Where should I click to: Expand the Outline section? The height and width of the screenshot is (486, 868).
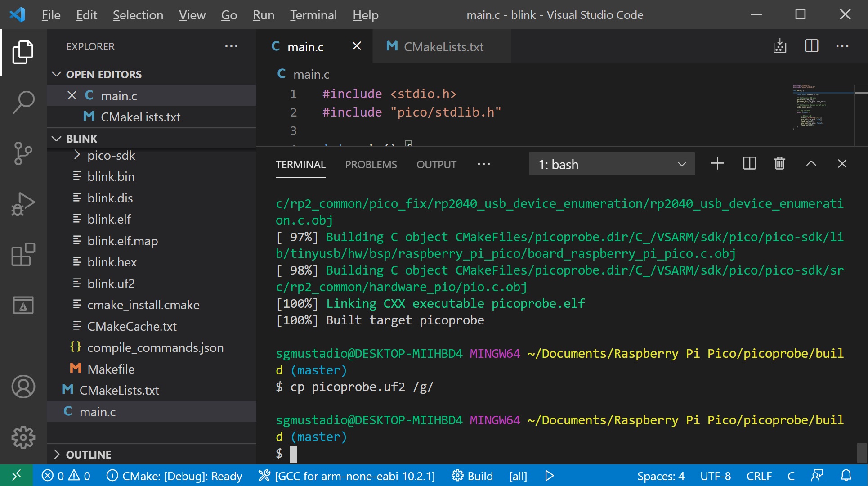89,454
